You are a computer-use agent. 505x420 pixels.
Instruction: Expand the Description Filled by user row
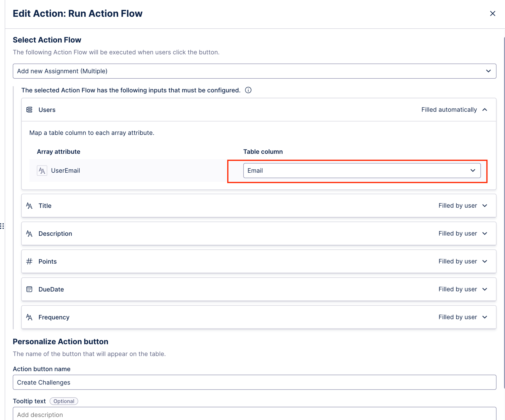coord(485,234)
